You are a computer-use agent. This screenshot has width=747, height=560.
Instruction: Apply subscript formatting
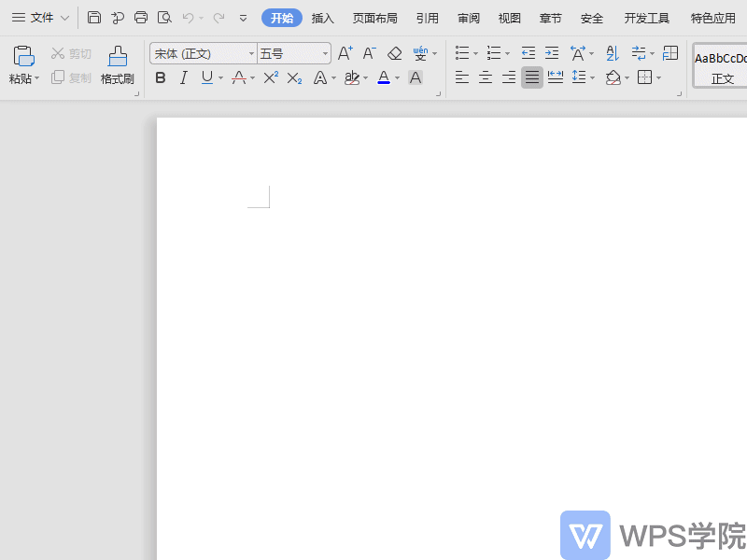pos(294,78)
